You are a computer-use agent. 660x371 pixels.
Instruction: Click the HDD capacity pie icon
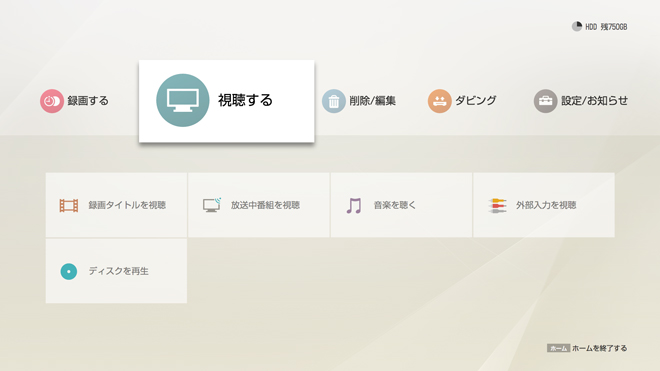(x=577, y=27)
